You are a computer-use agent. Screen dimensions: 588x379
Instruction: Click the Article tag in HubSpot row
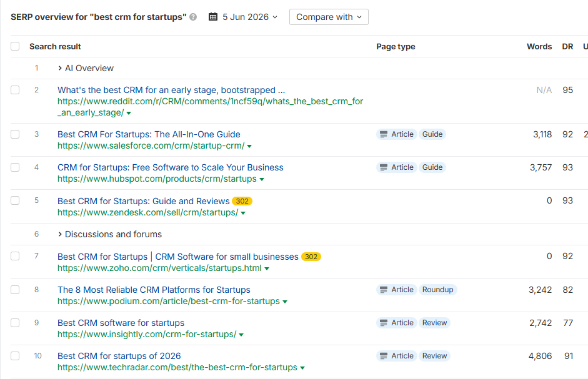point(397,167)
